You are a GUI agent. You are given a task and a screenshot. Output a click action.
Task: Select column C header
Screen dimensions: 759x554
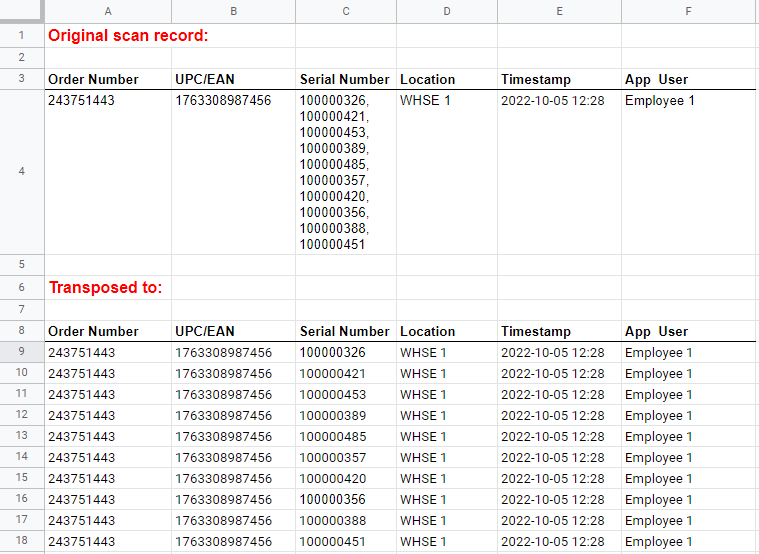346,11
